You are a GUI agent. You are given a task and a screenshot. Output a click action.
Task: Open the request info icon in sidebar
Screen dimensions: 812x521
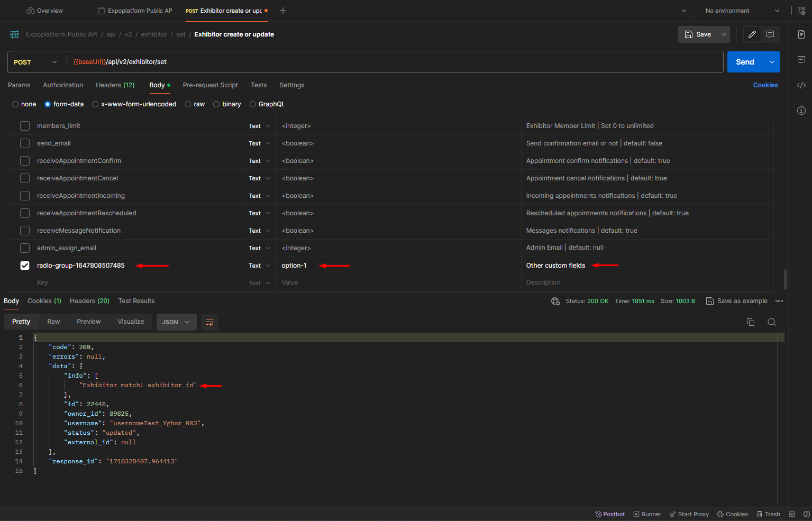coord(801,111)
